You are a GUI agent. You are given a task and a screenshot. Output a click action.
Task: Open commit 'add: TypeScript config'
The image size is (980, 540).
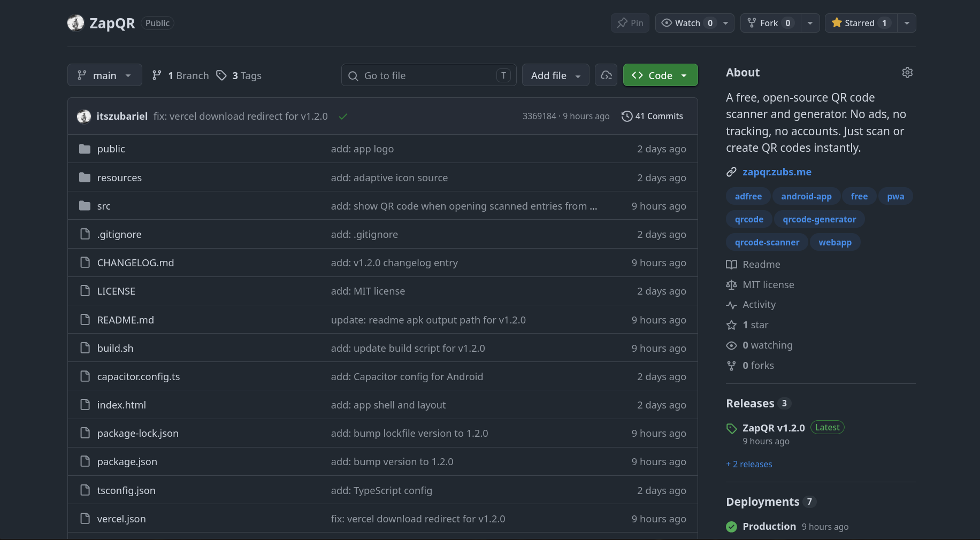click(x=381, y=490)
